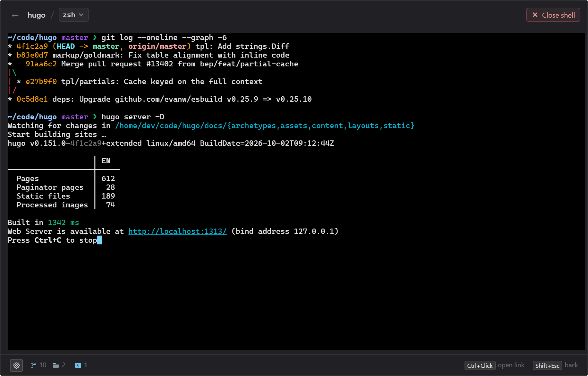Click the Paginator pages row label
This screenshot has height=376, width=588.
[50, 187]
